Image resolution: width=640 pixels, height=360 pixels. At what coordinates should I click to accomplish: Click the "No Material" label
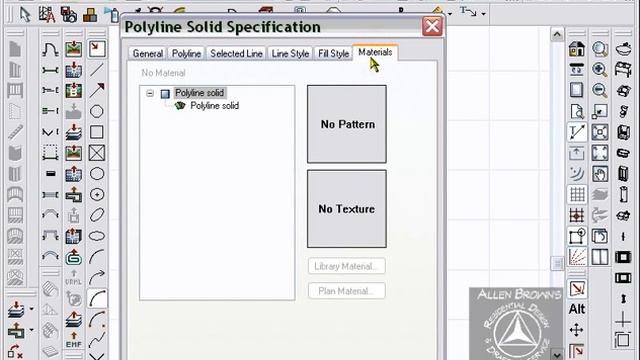point(163,73)
